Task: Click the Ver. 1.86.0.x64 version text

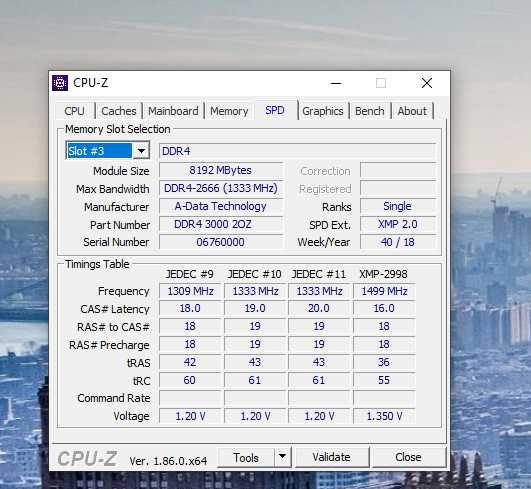Action: [x=168, y=461]
